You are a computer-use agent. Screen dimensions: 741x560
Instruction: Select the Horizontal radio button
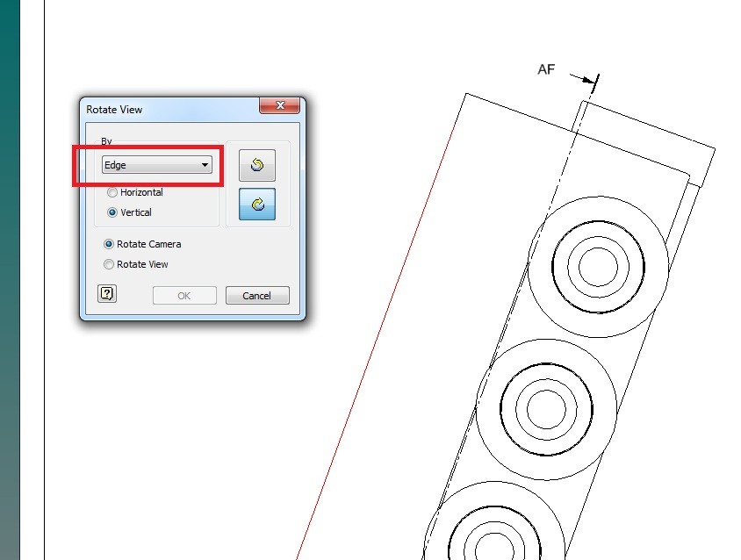click(x=112, y=192)
